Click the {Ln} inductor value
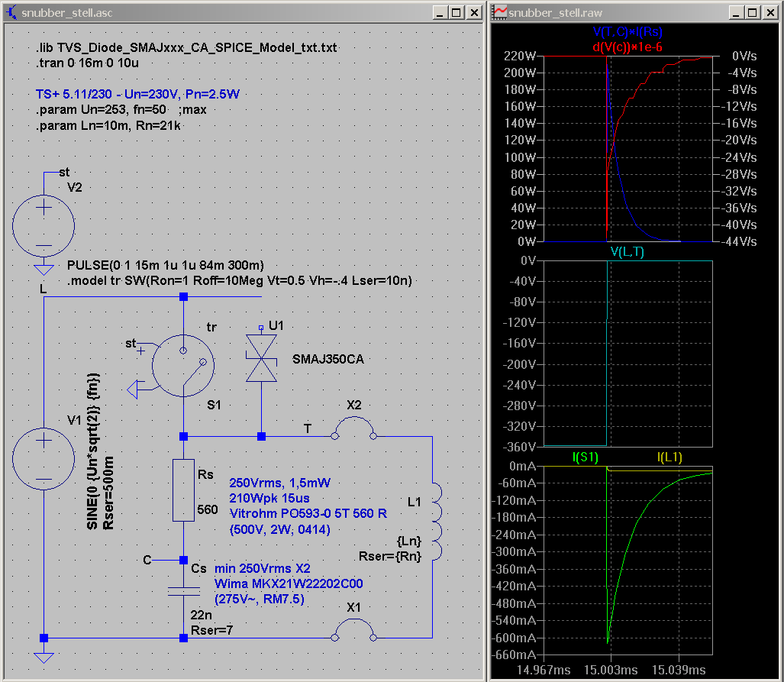Viewport: 784px width, 682px height. [x=409, y=541]
